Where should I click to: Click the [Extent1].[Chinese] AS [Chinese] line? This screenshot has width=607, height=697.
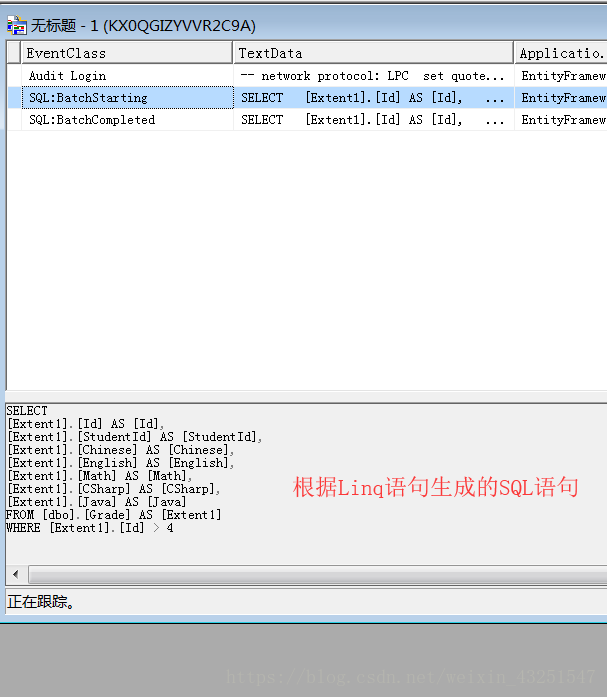point(120,450)
